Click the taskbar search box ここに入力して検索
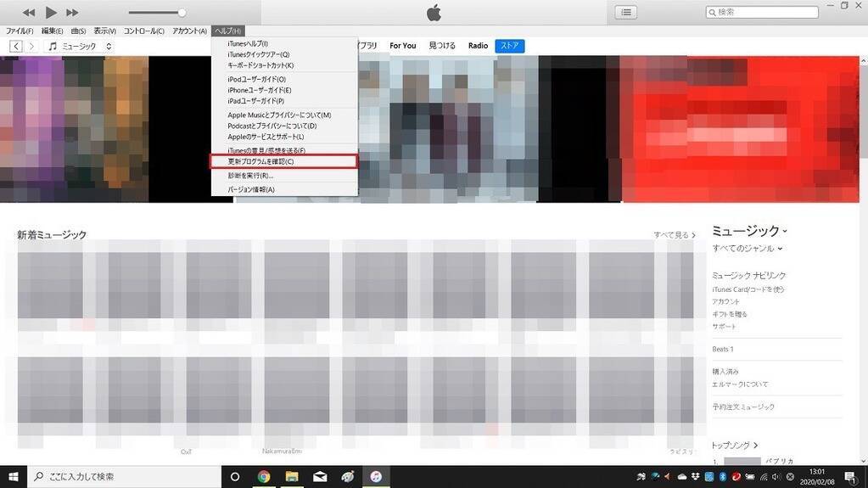868x488 pixels. point(124,476)
